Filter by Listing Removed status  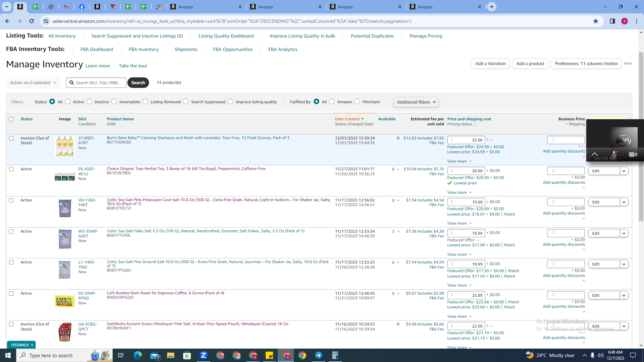point(145,102)
